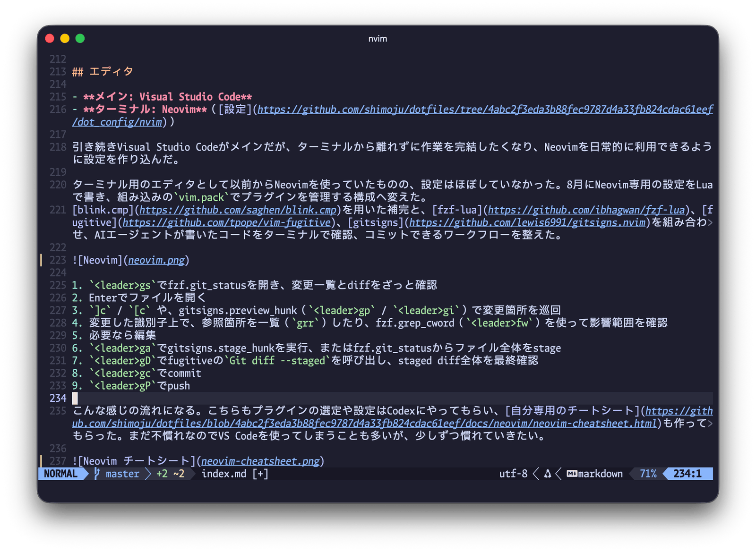Click the `<leader>gp` code on line 227

342,310
